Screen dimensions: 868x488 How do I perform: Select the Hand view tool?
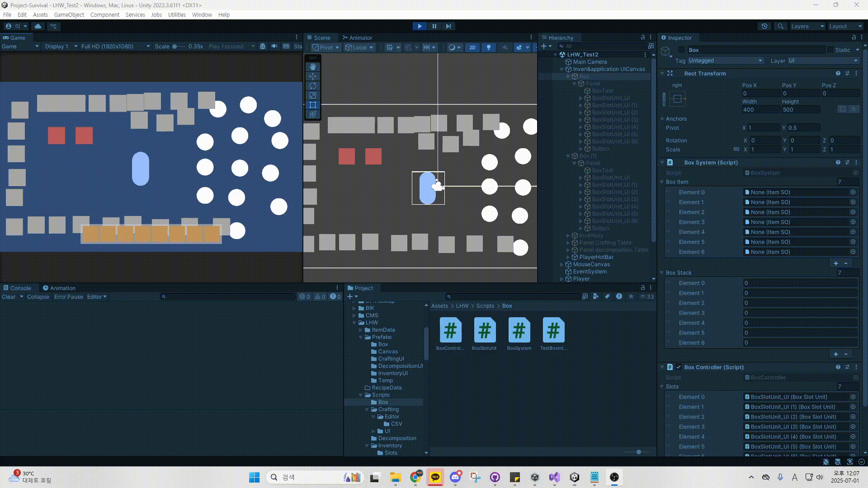[312, 67]
